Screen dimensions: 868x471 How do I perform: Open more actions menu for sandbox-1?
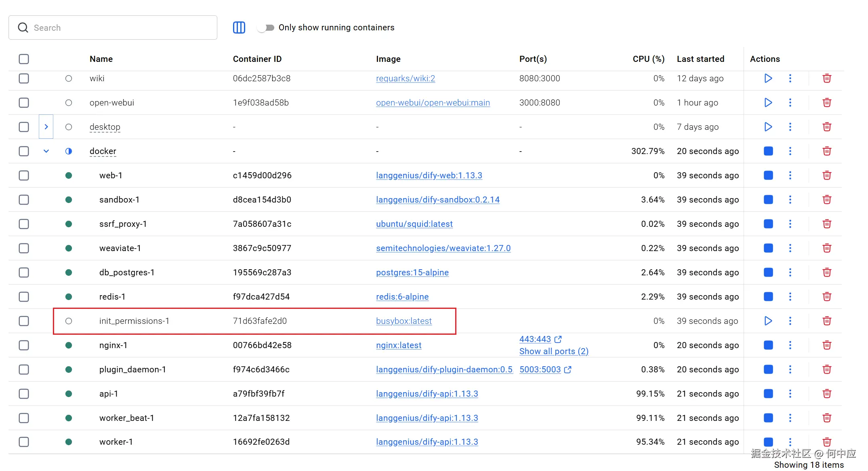tap(790, 200)
